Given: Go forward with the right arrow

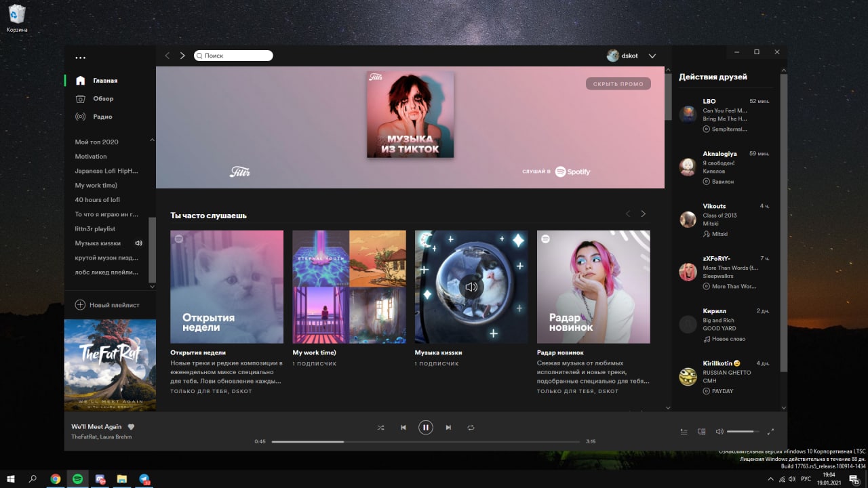Looking at the screenshot, I should click(x=182, y=56).
